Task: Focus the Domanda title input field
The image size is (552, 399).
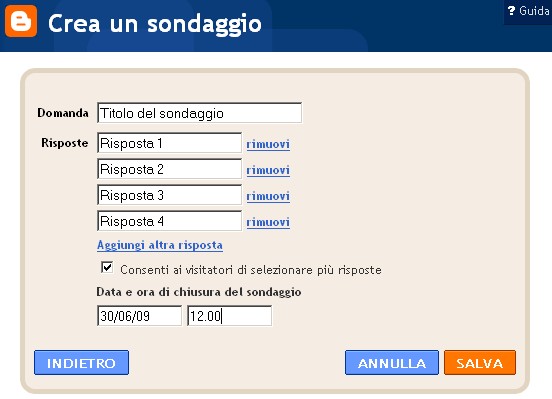Action: (200, 113)
